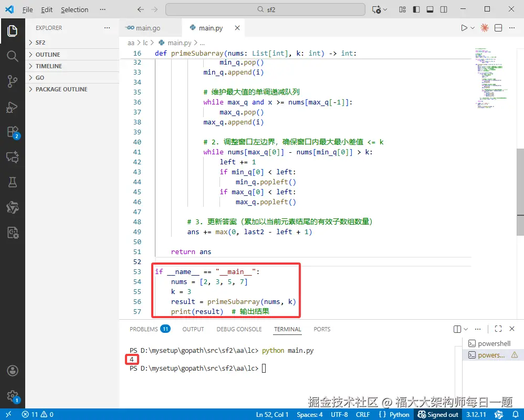The width and height of the screenshot is (524, 420).
Task: Click the aa breadcrumb segment
Action: pos(131,43)
